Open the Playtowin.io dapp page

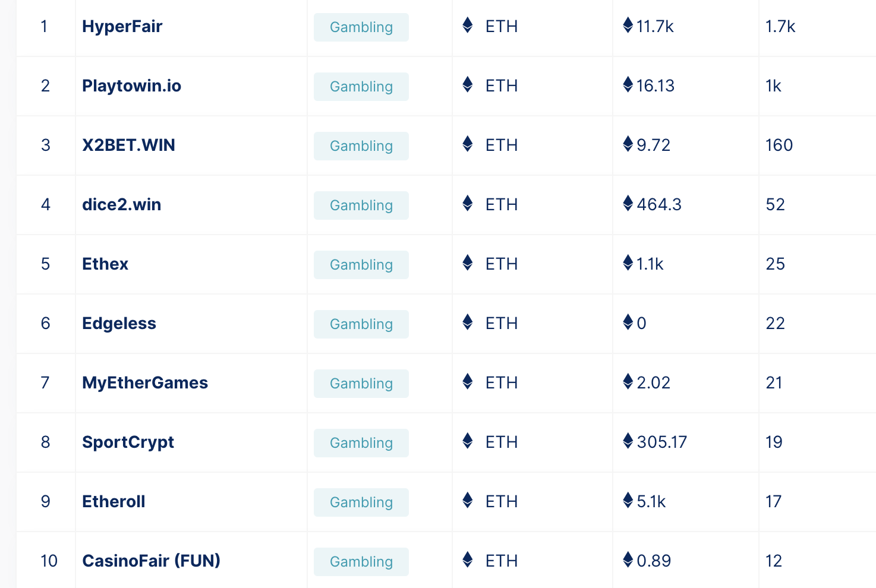point(131,86)
